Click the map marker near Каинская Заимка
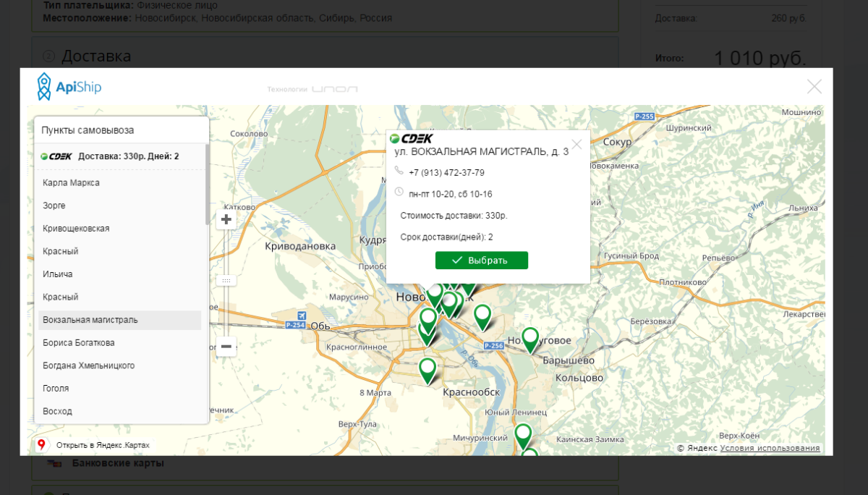868x495 pixels. (523, 434)
